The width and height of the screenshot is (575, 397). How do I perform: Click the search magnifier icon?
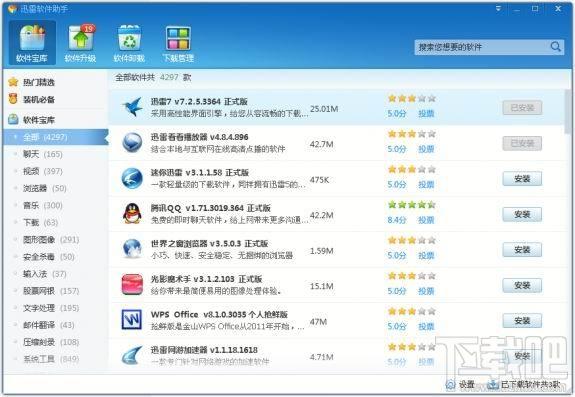pos(556,47)
